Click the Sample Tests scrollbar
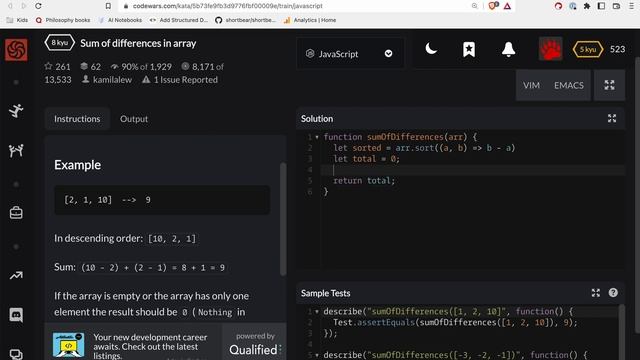The height and width of the screenshot is (360, 640). (x=622, y=331)
